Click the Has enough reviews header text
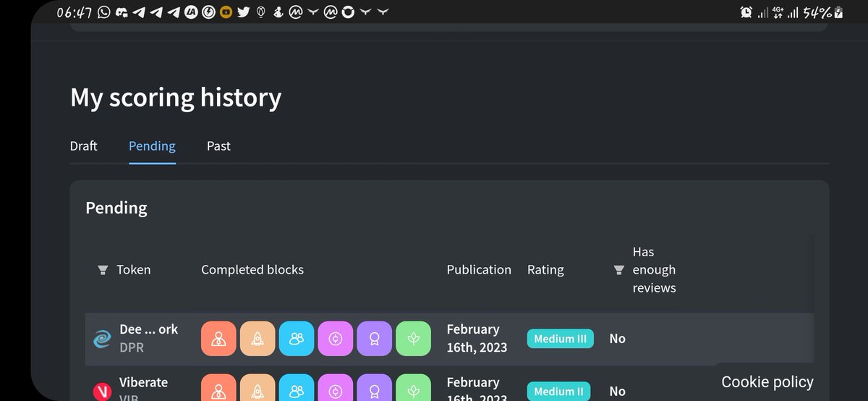868x401 pixels. click(x=654, y=270)
